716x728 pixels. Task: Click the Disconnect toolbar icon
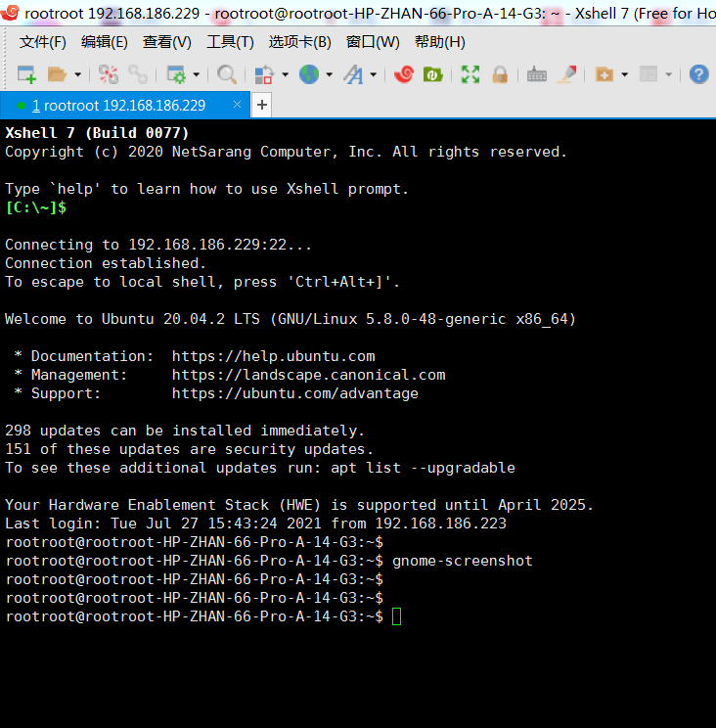click(109, 74)
